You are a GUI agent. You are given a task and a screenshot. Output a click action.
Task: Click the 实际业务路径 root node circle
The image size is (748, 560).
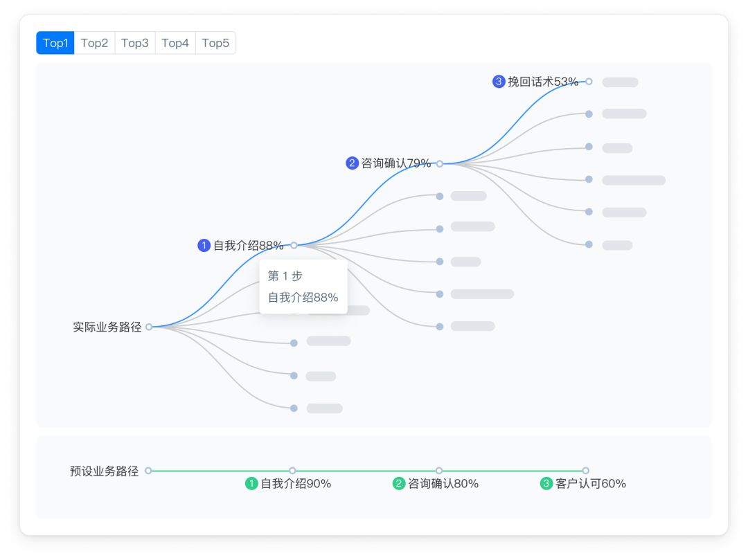coord(149,327)
